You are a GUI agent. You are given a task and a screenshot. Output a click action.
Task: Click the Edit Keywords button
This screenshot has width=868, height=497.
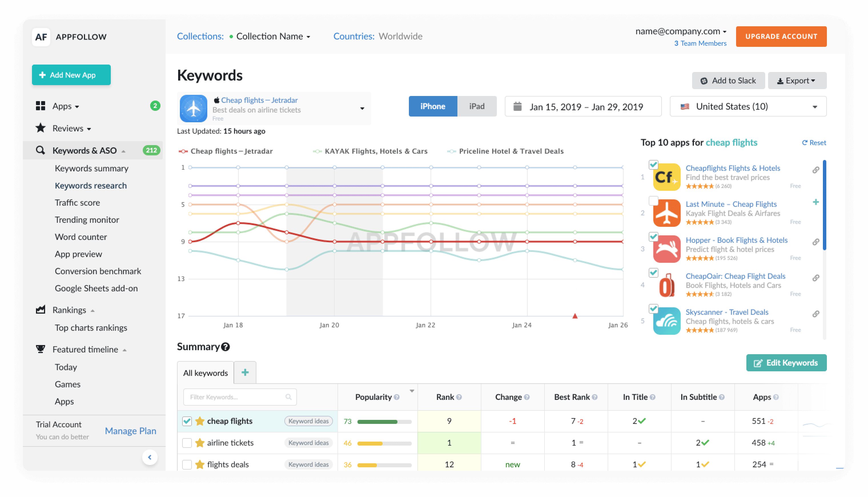[786, 362]
